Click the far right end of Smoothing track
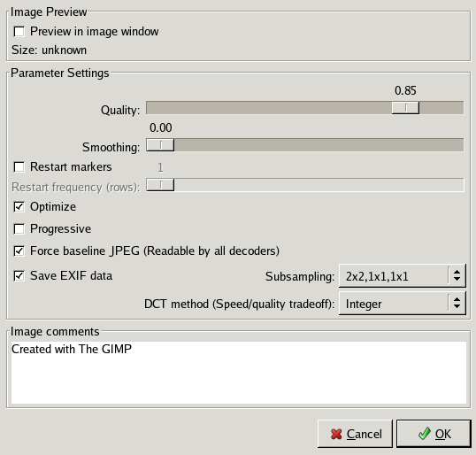 pyautogui.click(x=461, y=145)
